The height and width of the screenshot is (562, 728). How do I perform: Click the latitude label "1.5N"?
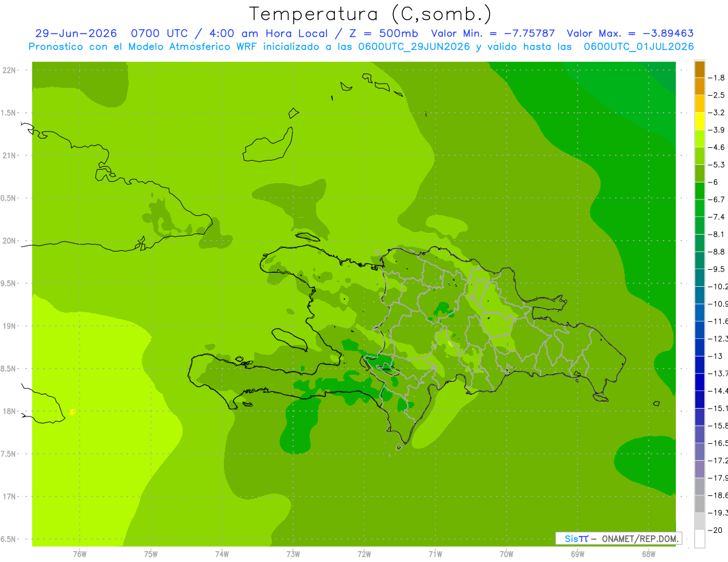point(9,113)
